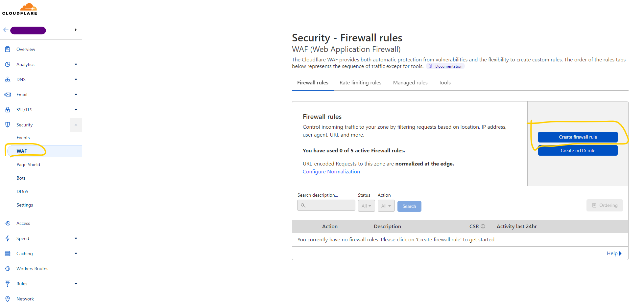The image size is (644, 308).
Task: Click the SSL/TLS padlock icon
Action: 8,110
